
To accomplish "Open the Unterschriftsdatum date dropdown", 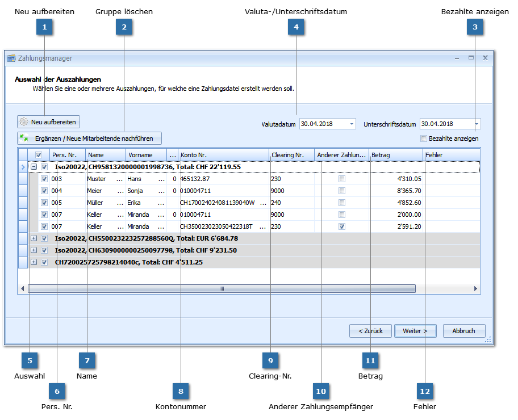I will point(477,124).
